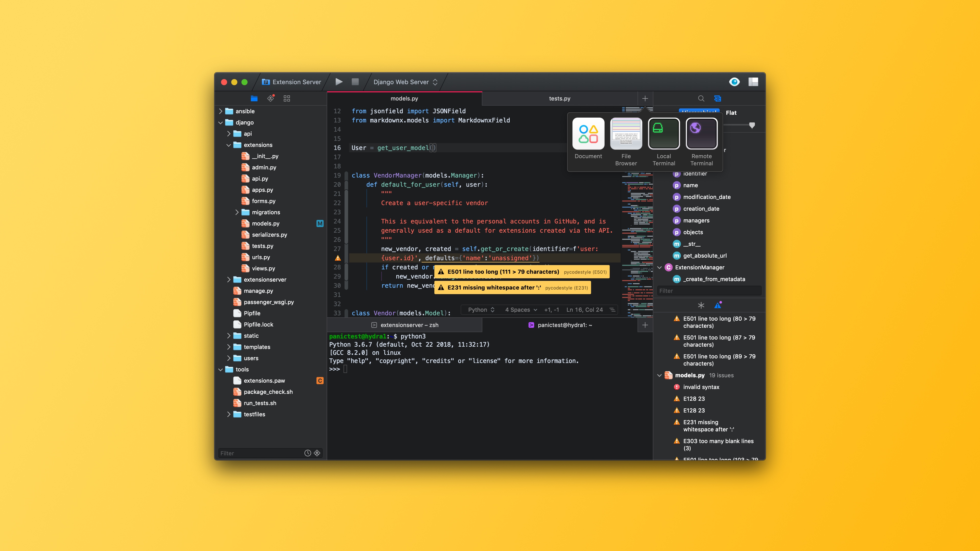Open serializers.py in file tree

(x=269, y=235)
